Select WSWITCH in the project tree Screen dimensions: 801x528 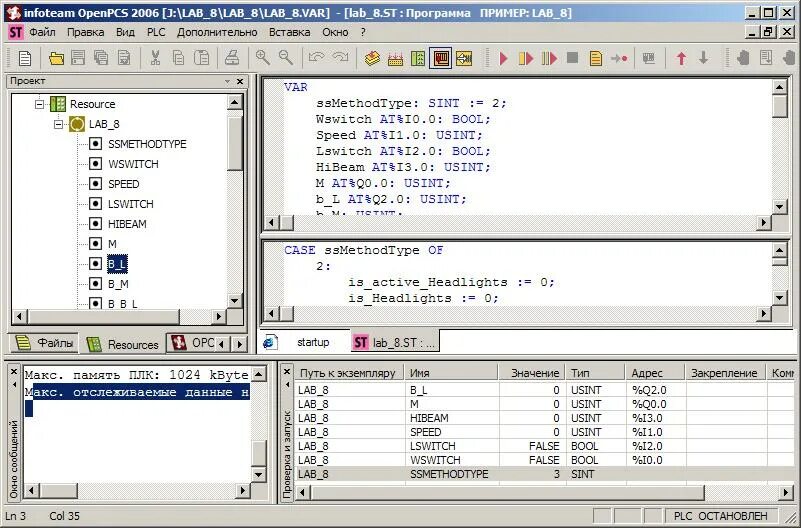pos(133,164)
